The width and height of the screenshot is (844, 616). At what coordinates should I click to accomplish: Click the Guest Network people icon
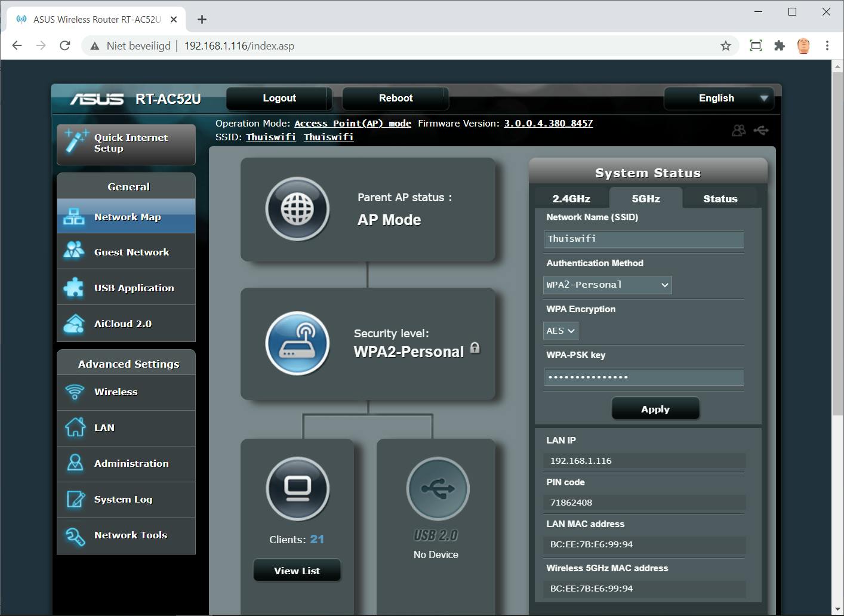(74, 251)
